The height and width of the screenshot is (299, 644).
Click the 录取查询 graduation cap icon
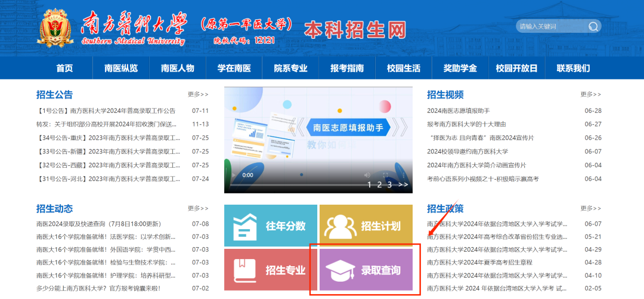tap(340, 270)
